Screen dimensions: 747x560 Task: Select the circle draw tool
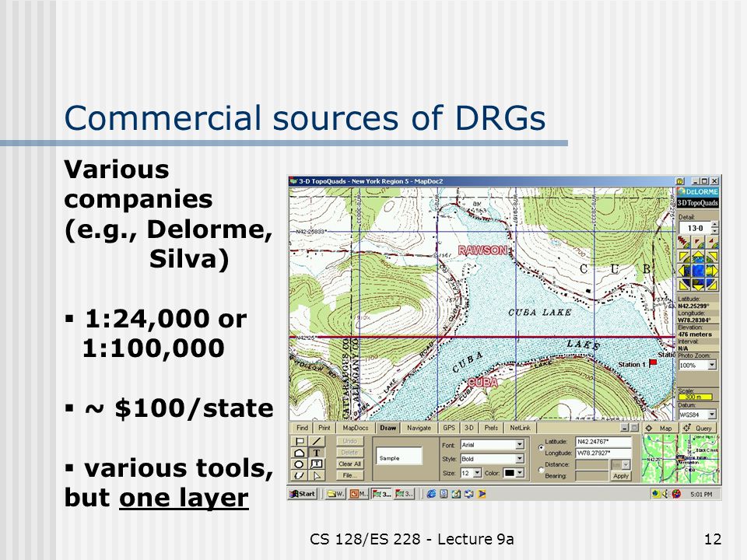300,464
